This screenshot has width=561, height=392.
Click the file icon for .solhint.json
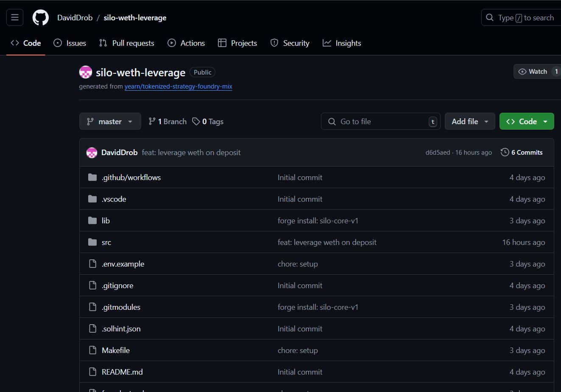(92, 328)
